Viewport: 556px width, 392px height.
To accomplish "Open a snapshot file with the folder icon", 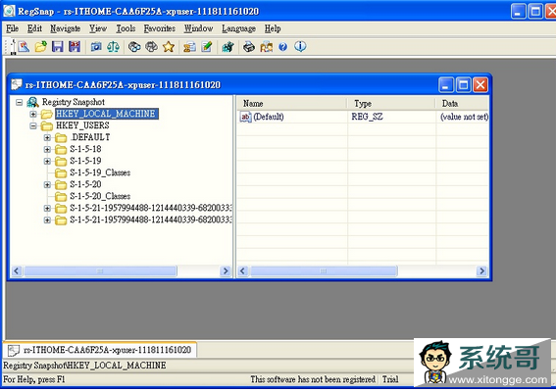I will [41, 46].
